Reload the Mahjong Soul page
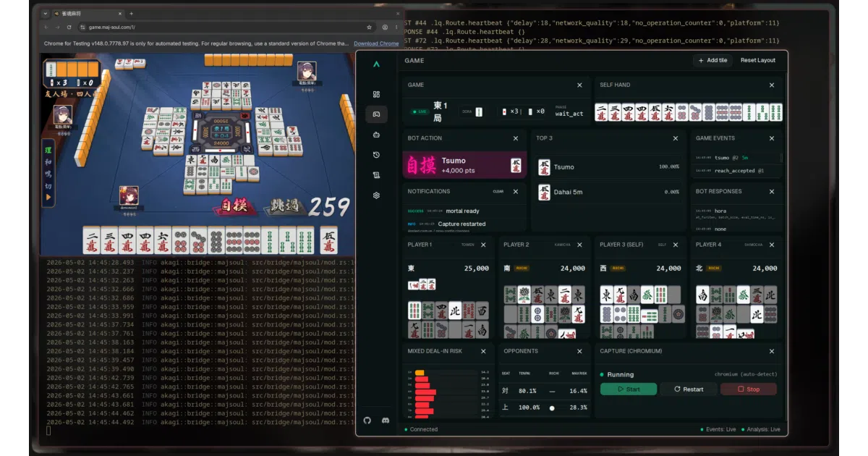Image resolution: width=868 pixels, height=456 pixels. pyautogui.click(x=69, y=27)
